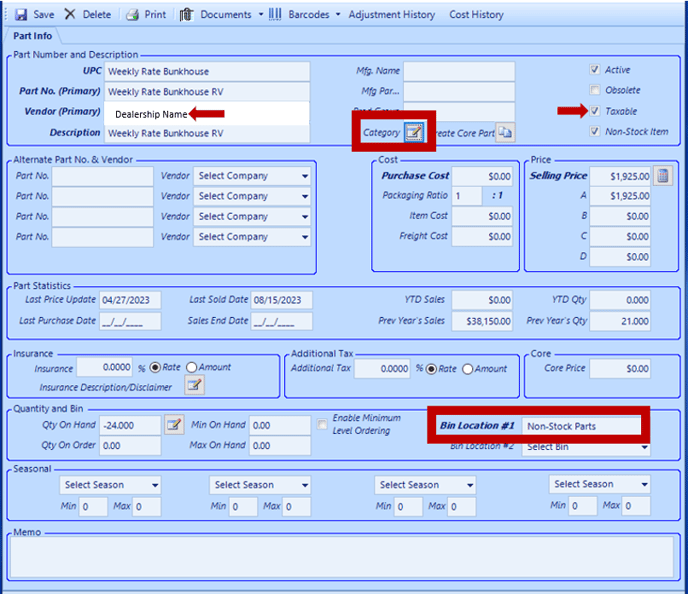Click the Prev Year's Sales field
Viewport: 688px width, 594px height.
click(x=482, y=321)
